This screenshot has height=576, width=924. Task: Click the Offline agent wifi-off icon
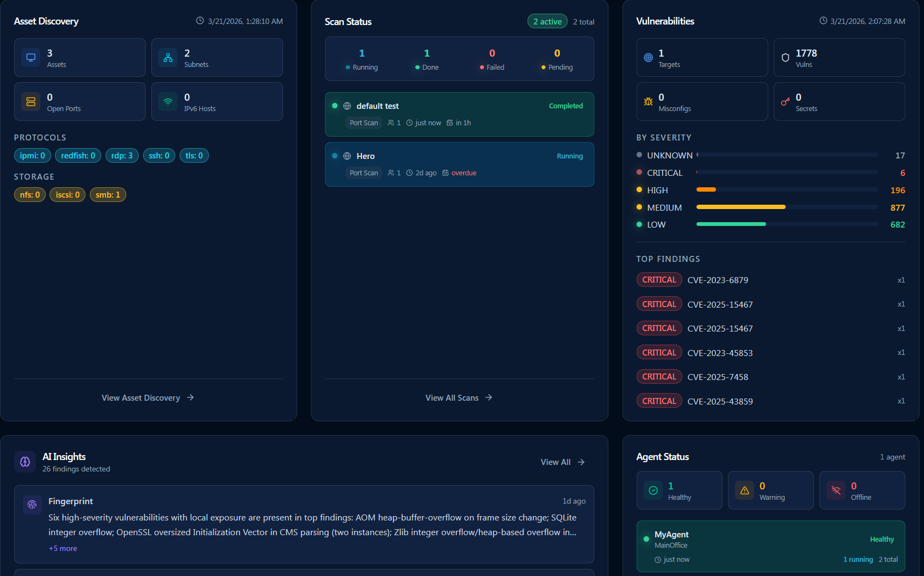[x=836, y=491]
